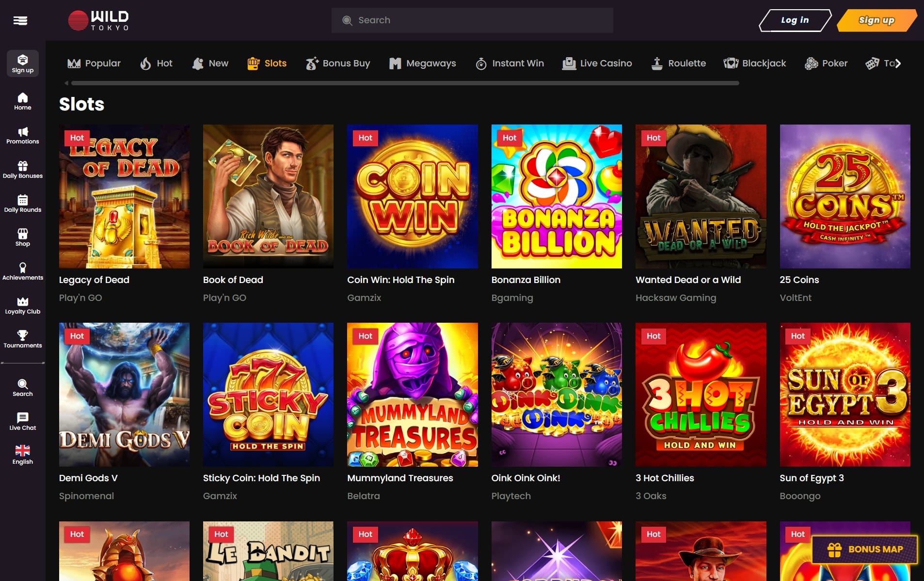This screenshot has height=581, width=924.
Task: Select the New category tab
Action: (x=210, y=63)
